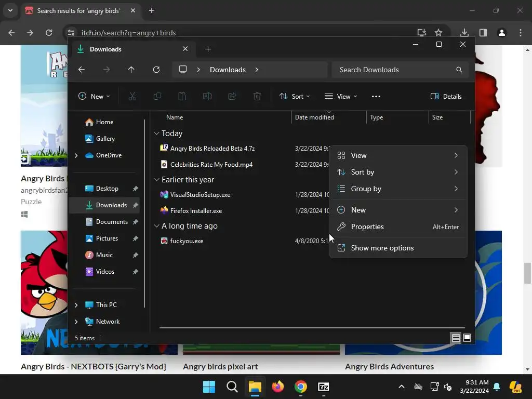
Task: Switch to details list view in status bar
Action: [456, 338]
